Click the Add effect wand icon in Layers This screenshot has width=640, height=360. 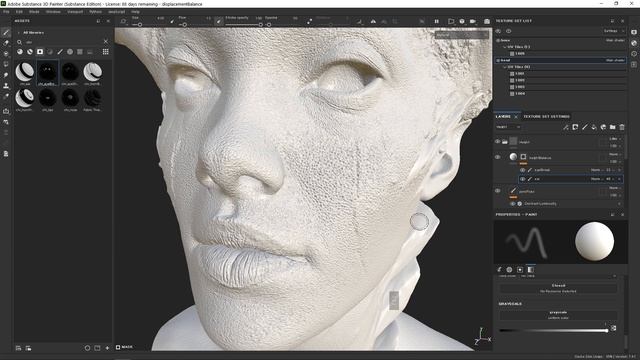tap(566, 127)
